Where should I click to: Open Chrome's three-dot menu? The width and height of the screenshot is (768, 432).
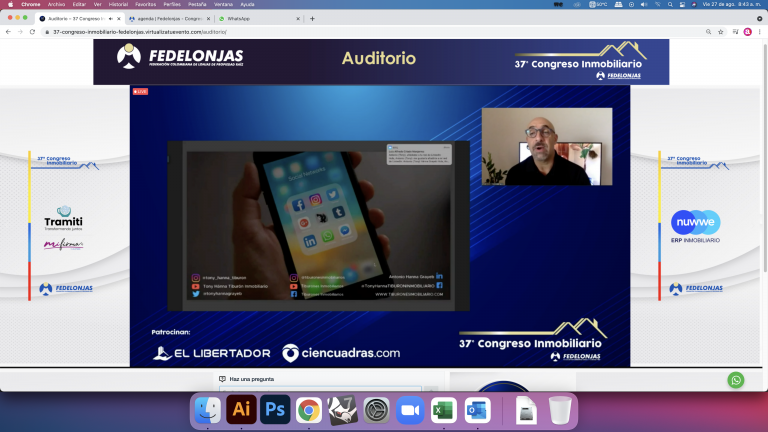[x=760, y=32]
